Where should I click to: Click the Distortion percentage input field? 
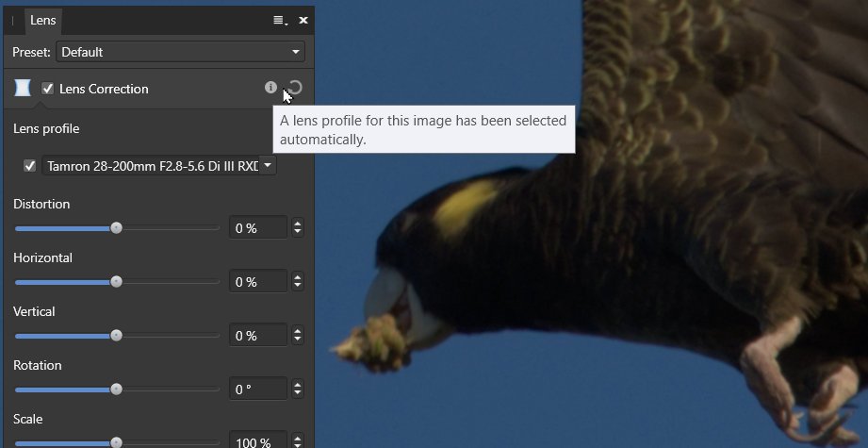258,228
